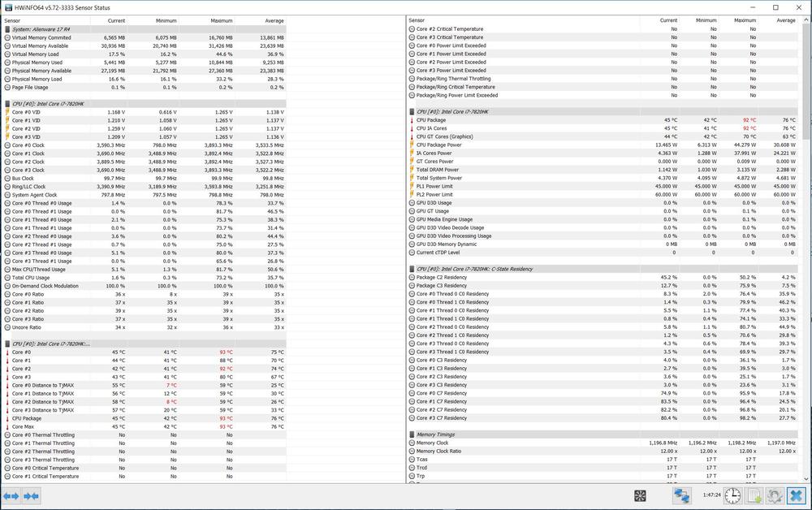Click the right panel Maximum column header
The height and width of the screenshot is (510, 812).
745,20
